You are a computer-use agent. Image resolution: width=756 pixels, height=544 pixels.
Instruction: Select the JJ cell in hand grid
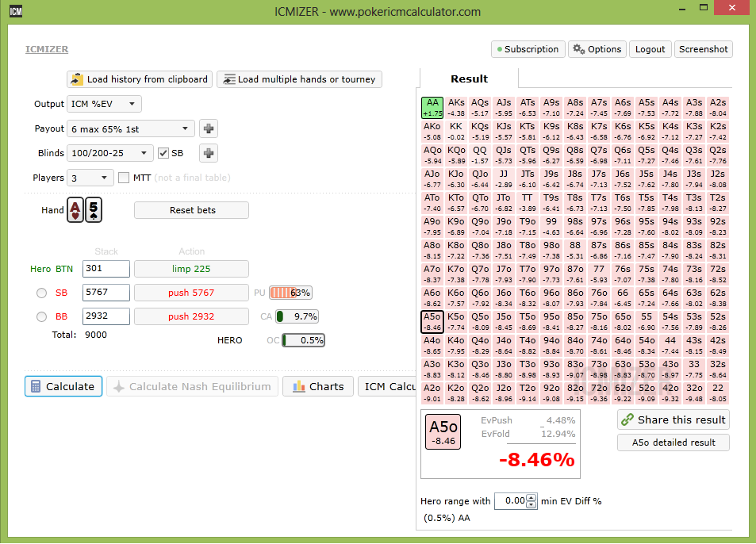click(x=504, y=178)
